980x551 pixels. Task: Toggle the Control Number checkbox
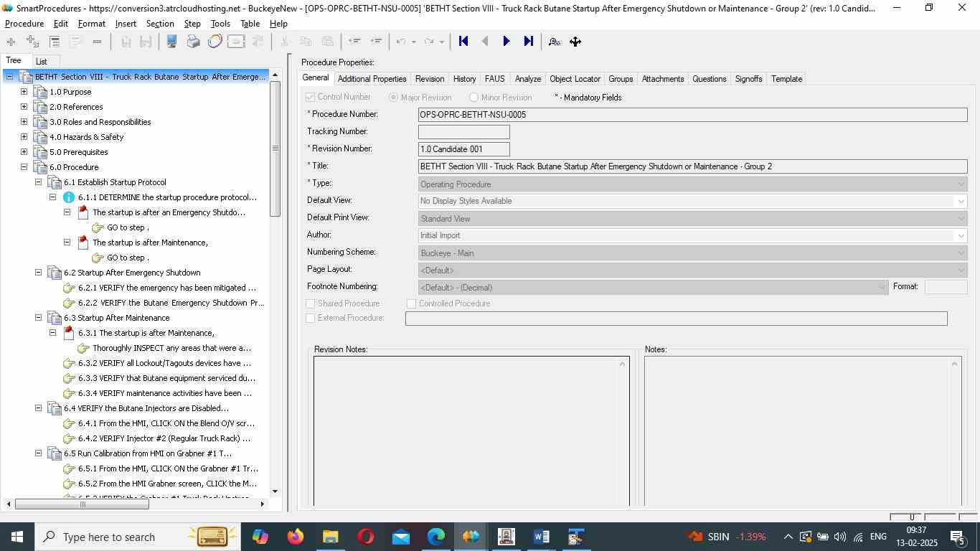(x=311, y=97)
